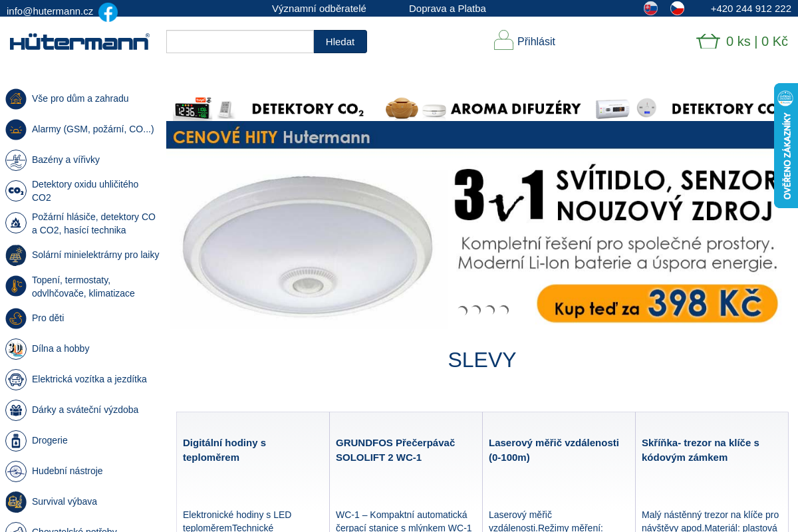Screen dimensions: 798x532
Task: Switch language with the Slovak flag
Action: coord(650,9)
